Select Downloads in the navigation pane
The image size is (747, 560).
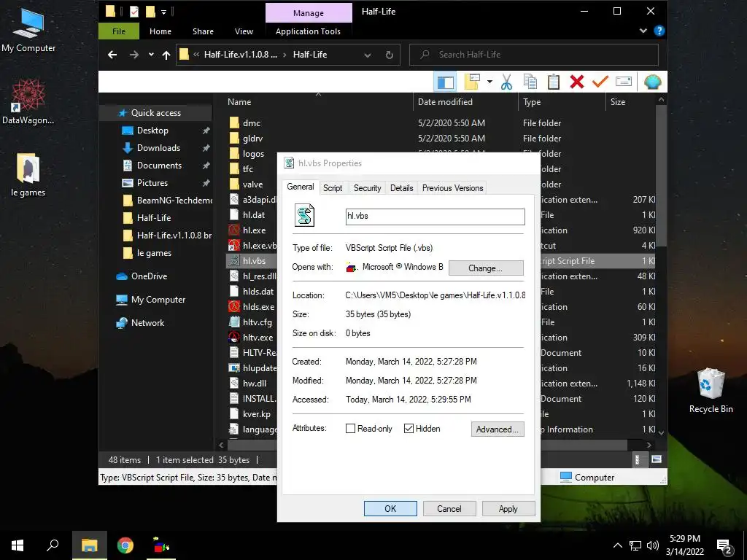point(158,148)
